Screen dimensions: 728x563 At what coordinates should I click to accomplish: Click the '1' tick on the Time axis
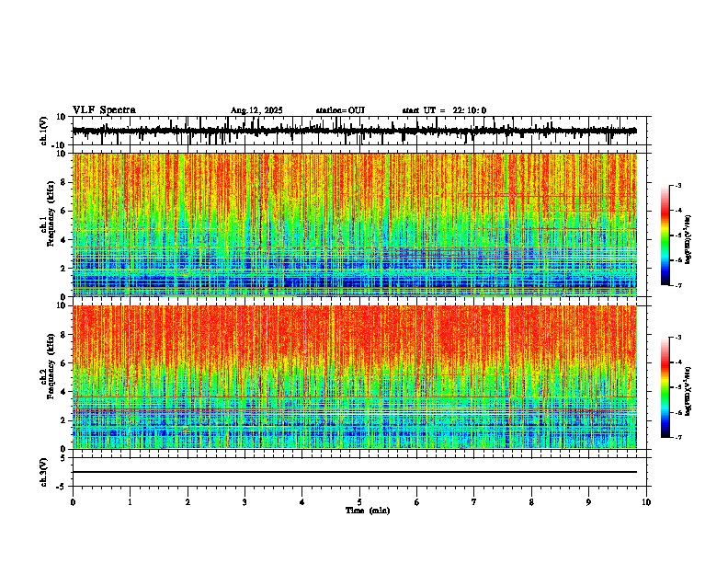tap(130, 502)
